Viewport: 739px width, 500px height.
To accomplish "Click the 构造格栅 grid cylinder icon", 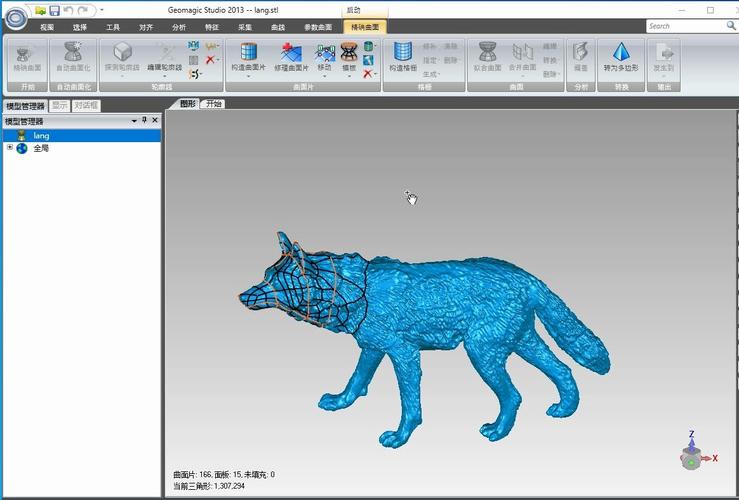I will click(x=402, y=51).
